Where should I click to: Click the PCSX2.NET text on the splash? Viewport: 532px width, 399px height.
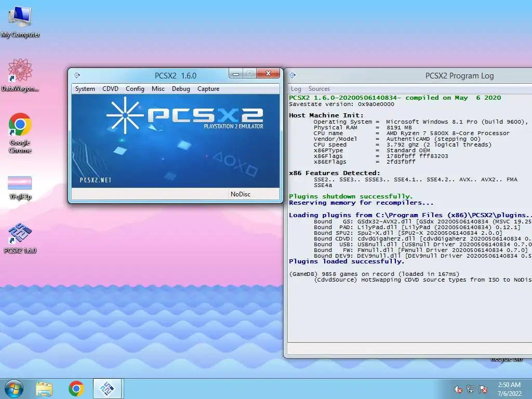click(x=96, y=180)
